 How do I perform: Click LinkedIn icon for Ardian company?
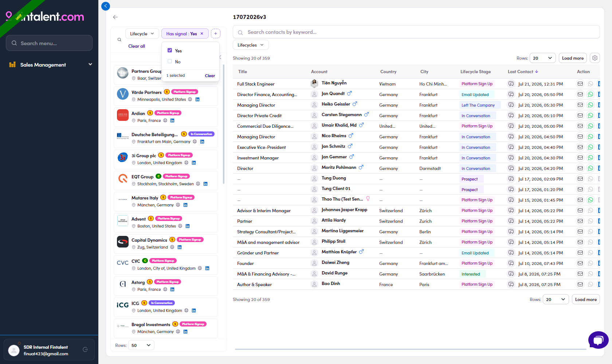172,120
